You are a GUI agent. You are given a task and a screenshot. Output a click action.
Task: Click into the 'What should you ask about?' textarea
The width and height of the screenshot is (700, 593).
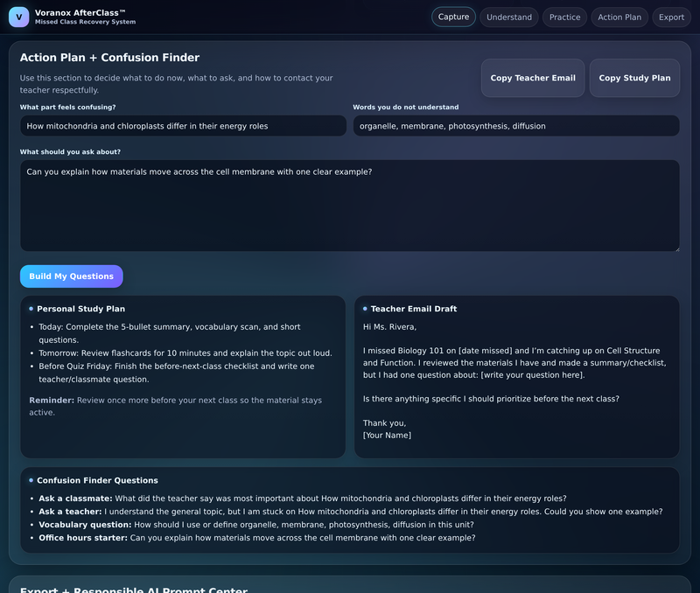pyautogui.click(x=349, y=206)
